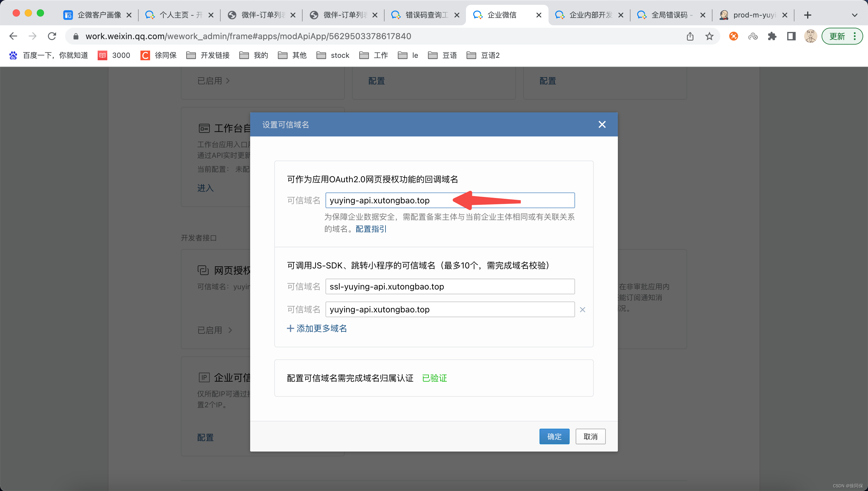Screen dimensions: 868x491
Task: Open the 配置指引 link
Action: click(371, 229)
